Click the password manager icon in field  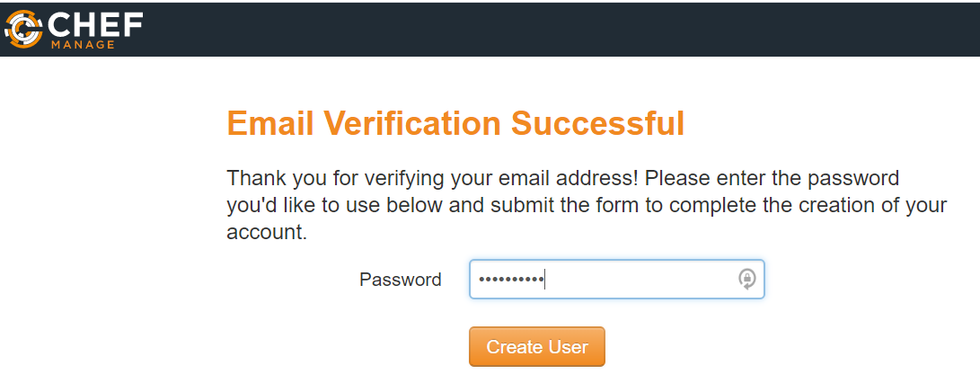746,279
